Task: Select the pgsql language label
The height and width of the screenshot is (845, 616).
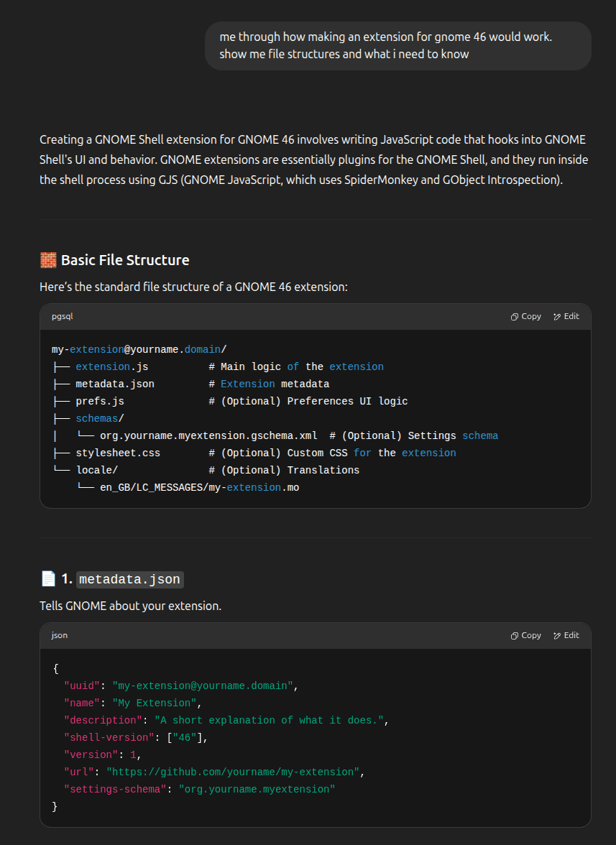Action: pyautogui.click(x=62, y=316)
